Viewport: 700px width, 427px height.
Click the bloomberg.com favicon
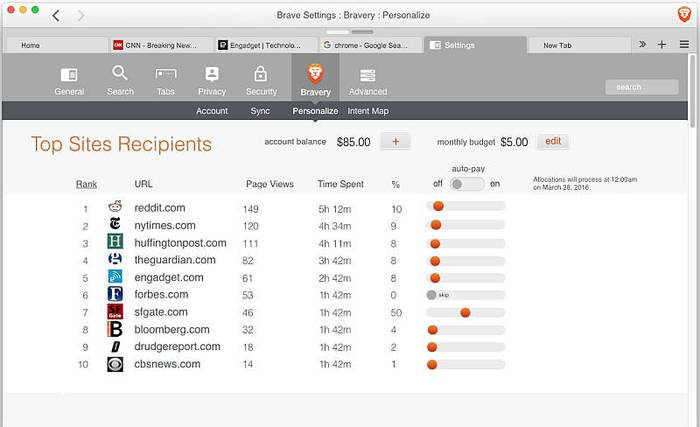click(115, 329)
